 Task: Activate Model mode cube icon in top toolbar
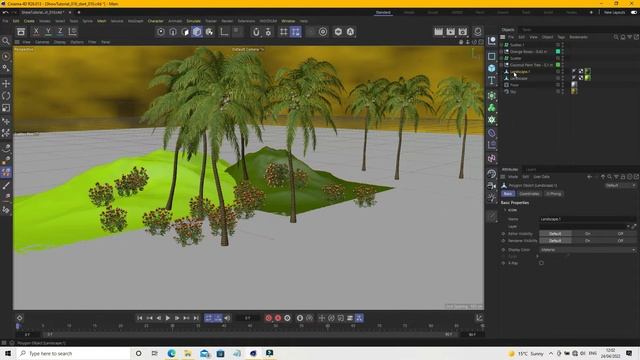197,31
